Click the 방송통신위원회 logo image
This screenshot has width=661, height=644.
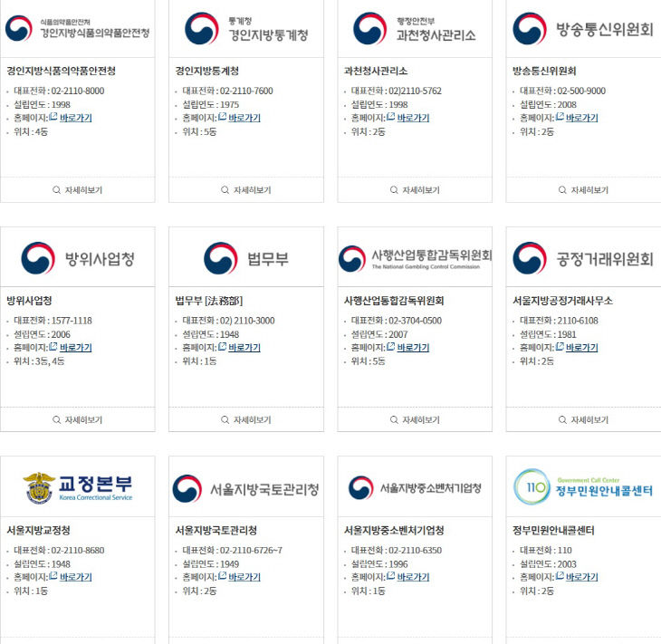pyautogui.click(x=583, y=29)
